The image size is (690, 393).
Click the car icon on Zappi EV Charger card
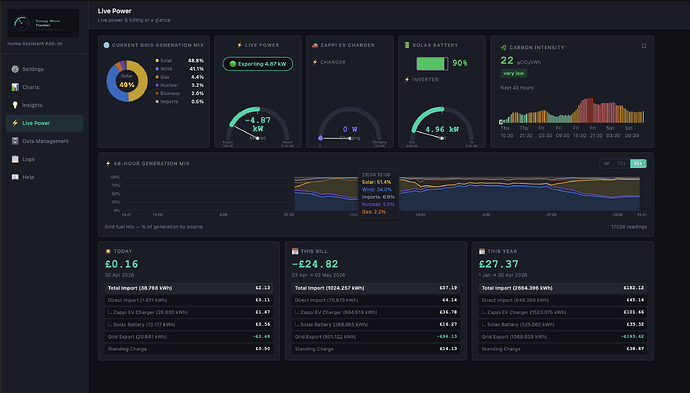tap(315, 45)
